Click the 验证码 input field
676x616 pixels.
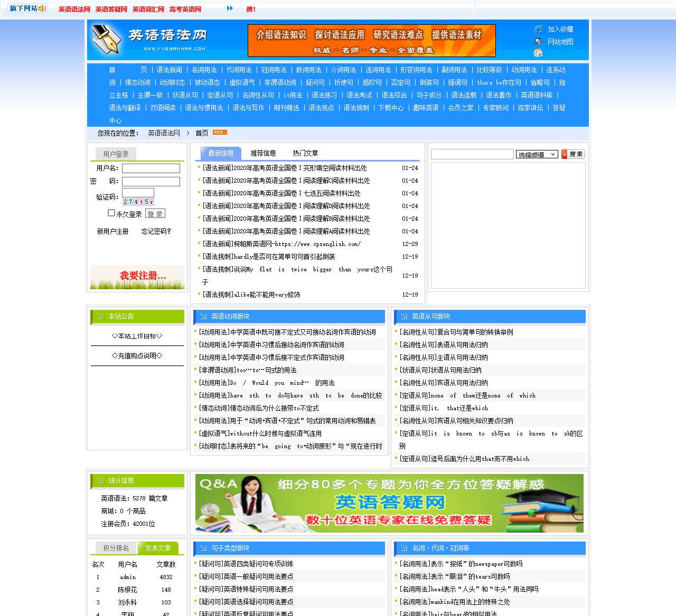pyautogui.click(x=138, y=192)
